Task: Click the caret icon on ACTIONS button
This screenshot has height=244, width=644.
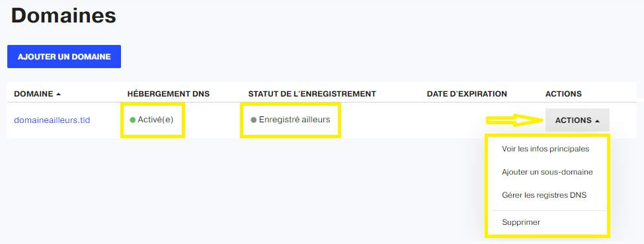Action: point(597,121)
